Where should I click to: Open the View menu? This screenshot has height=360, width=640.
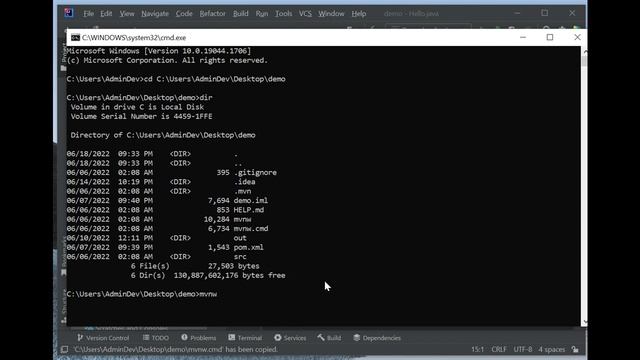pos(127,13)
